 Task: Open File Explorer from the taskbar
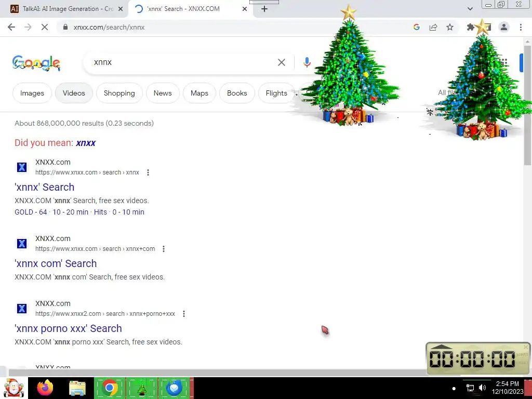point(77,388)
